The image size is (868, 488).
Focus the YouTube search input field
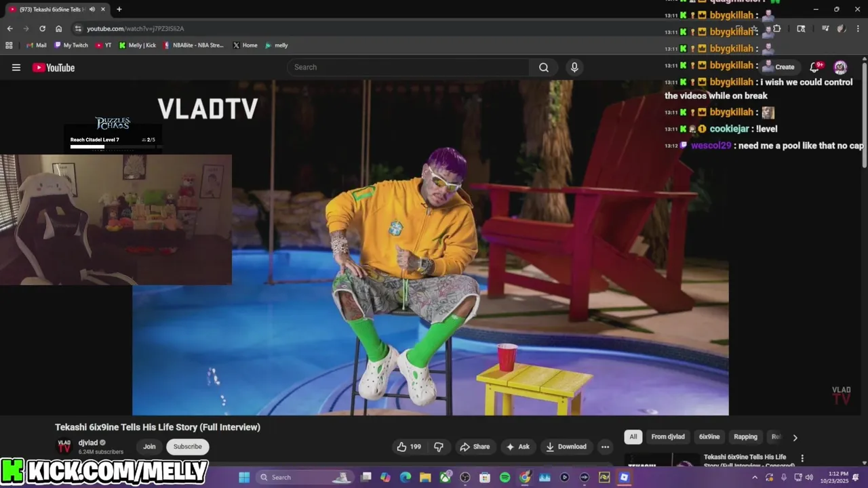pyautogui.click(x=408, y=67)
